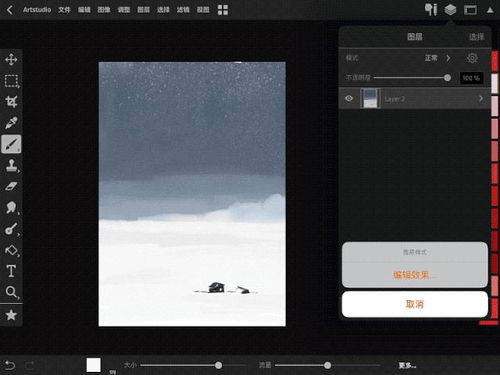This screenshot has width=500, height=375.
Task: Tap 选择 in the layers panel header
Action: (x=476, y=37)
